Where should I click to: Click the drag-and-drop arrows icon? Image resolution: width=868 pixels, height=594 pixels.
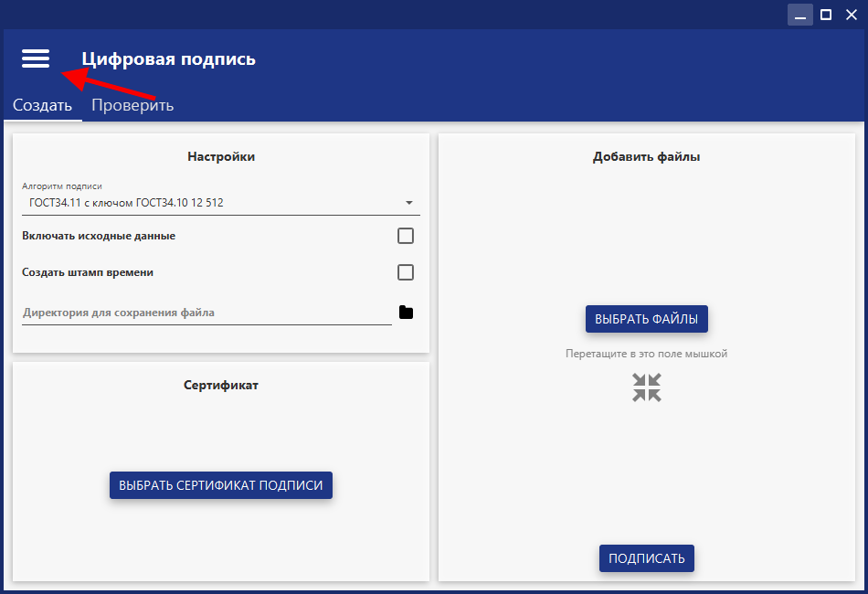[x=647, y=387]
